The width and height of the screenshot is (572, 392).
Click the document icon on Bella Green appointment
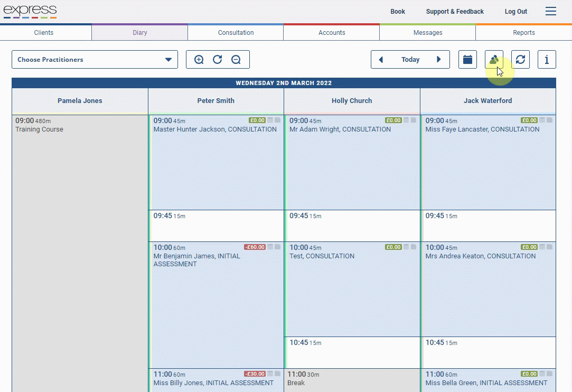[550, 374]
